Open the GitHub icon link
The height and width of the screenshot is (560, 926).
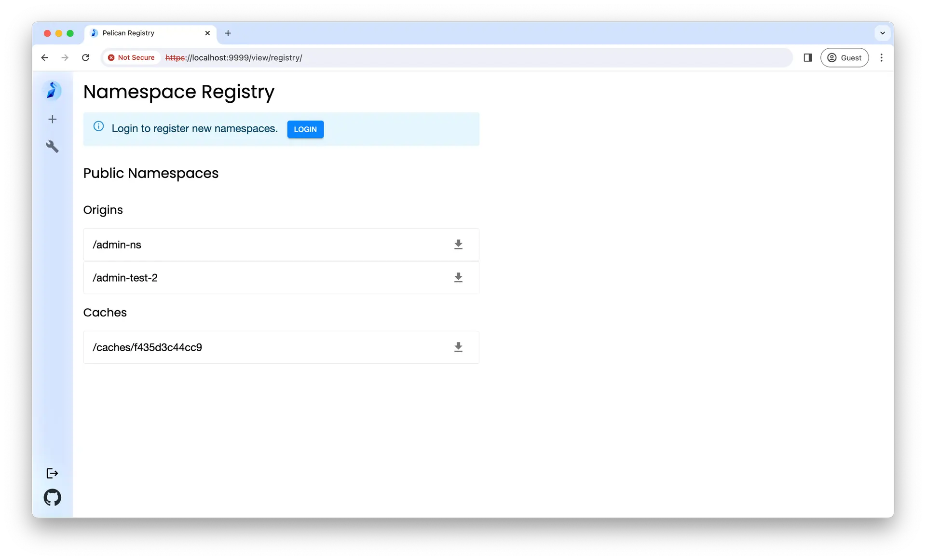(x=53, y=497)
